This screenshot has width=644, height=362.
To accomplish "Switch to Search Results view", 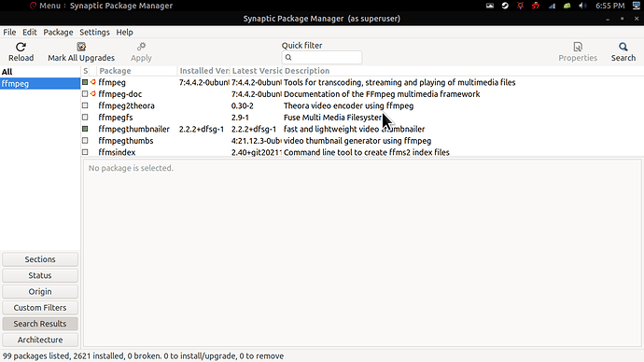I will click(x=40, y=324).
